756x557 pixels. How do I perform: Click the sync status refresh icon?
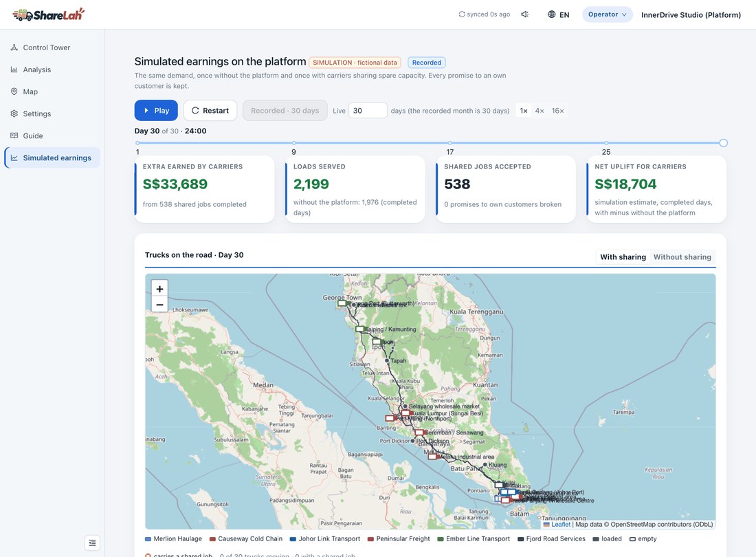pos(461,14)
